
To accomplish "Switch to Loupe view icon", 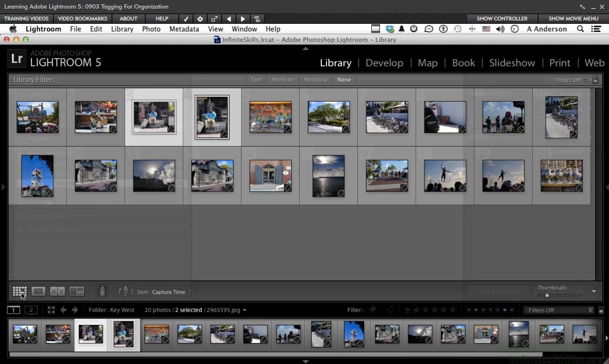I will 39,291.
